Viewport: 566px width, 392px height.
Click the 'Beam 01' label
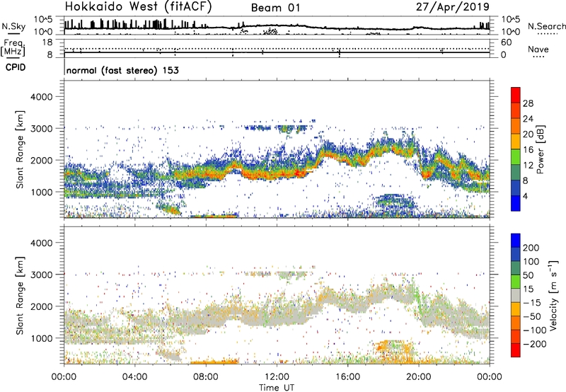coord(275,8)
